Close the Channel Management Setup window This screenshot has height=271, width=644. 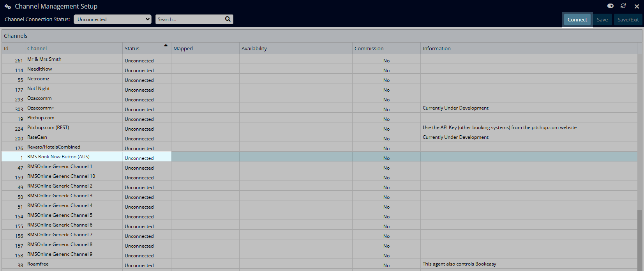tap(637, 6)
